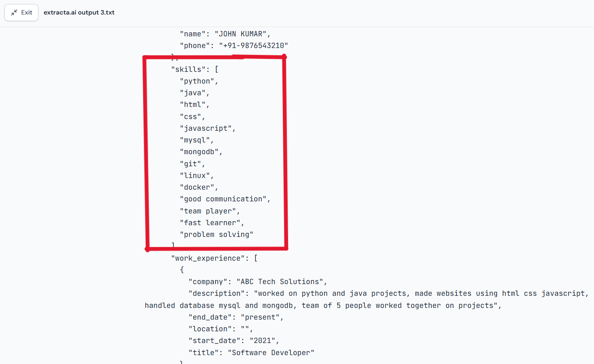Click the "problem solving" entry
Image resolution: width=594 pixels, height=364 pixels.
point(217,234)
